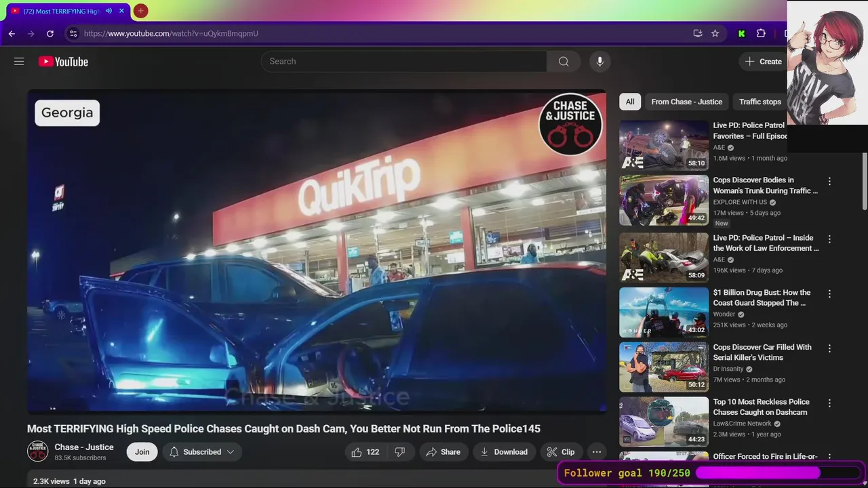Click the Dr Insanity channel name
This screenshot has width=868, height=488.
pyautogui.click(x=728, y=369)
